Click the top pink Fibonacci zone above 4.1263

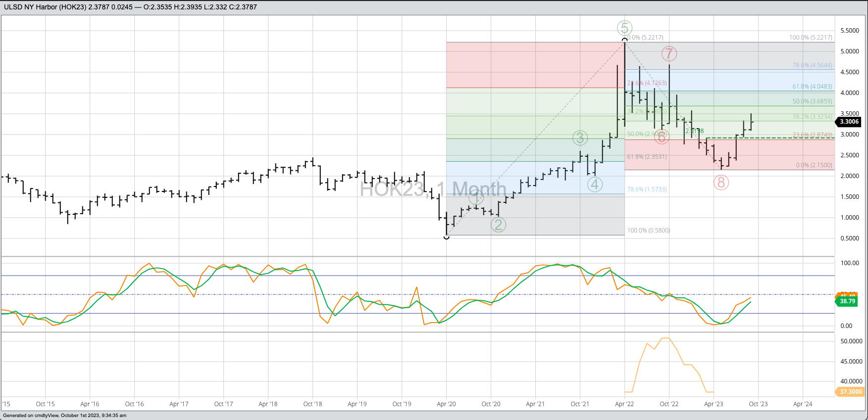click(x=535, y=65)
